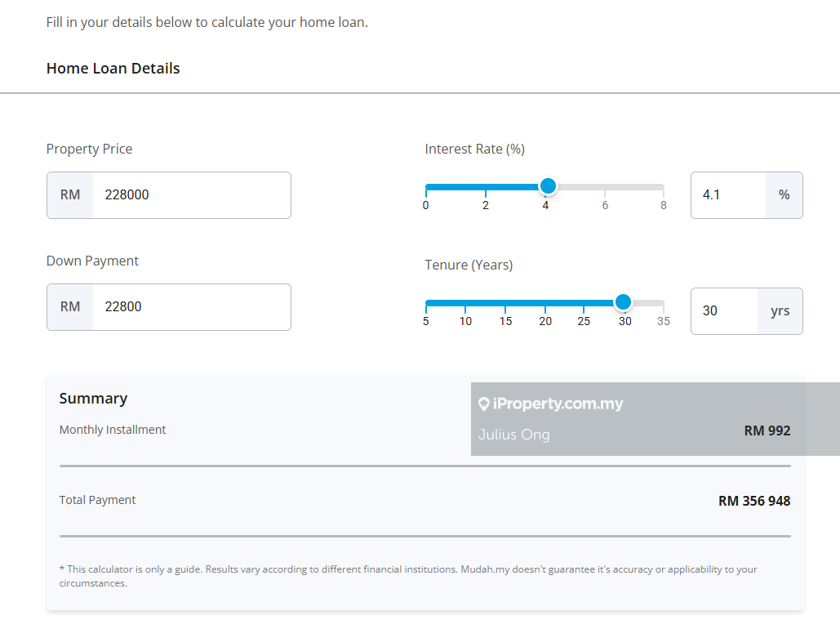
Task: Click the 'Monthly Installment' label
Action: (x=113, y=430)
